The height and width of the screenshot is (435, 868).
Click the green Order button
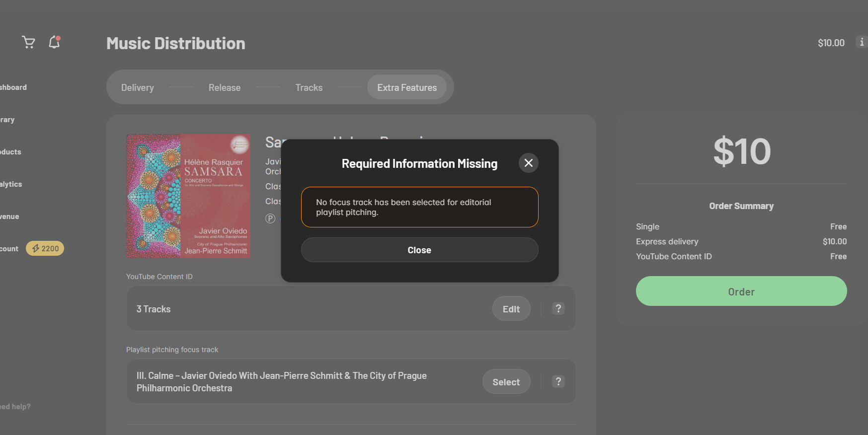741,291
